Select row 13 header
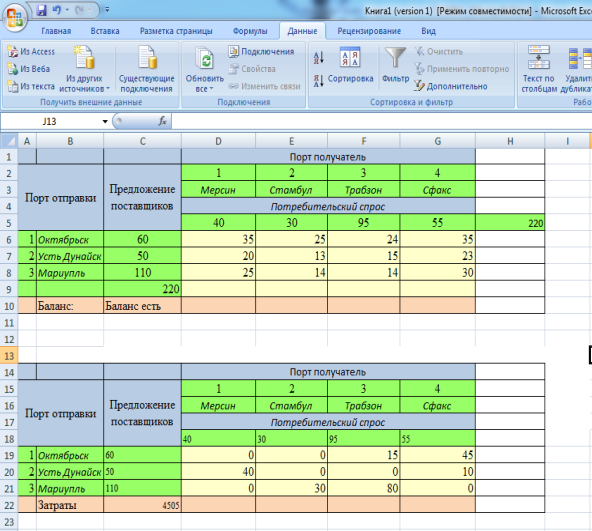Image resolution: width=592 pixels, height=531 pixels. [9, 356]
